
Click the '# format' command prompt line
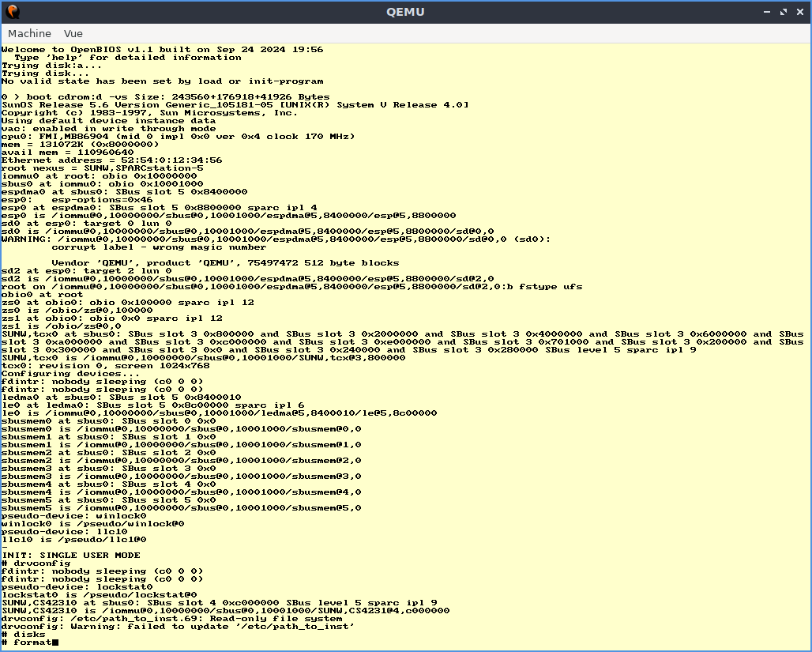[30, 643]
